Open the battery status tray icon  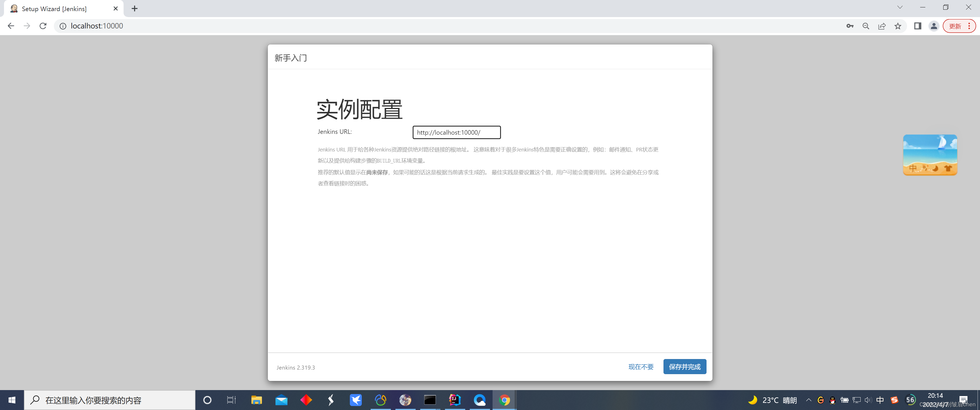click(x=845, y=400)
